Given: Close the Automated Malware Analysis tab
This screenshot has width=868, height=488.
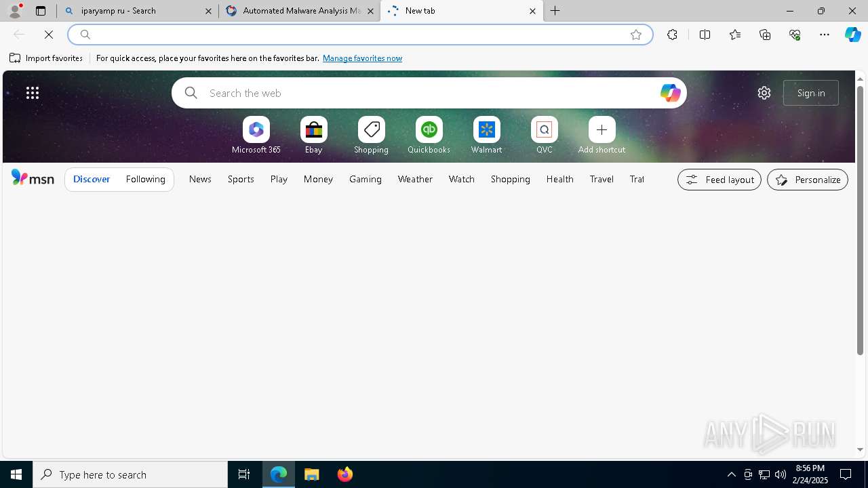Looking at the screenshot, I should pyautogui.click(x=371, y=11).
